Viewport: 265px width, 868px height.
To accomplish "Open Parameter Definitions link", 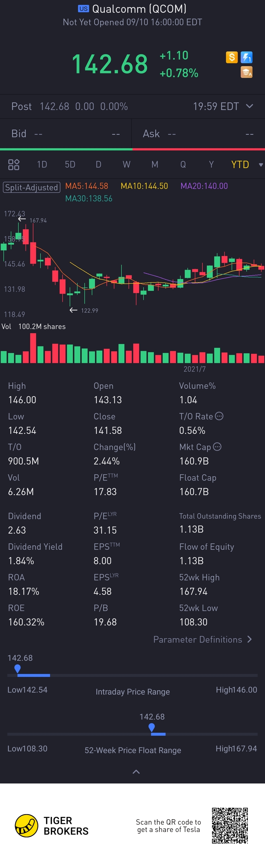I will pyautogui.click(x=202, y=639).
